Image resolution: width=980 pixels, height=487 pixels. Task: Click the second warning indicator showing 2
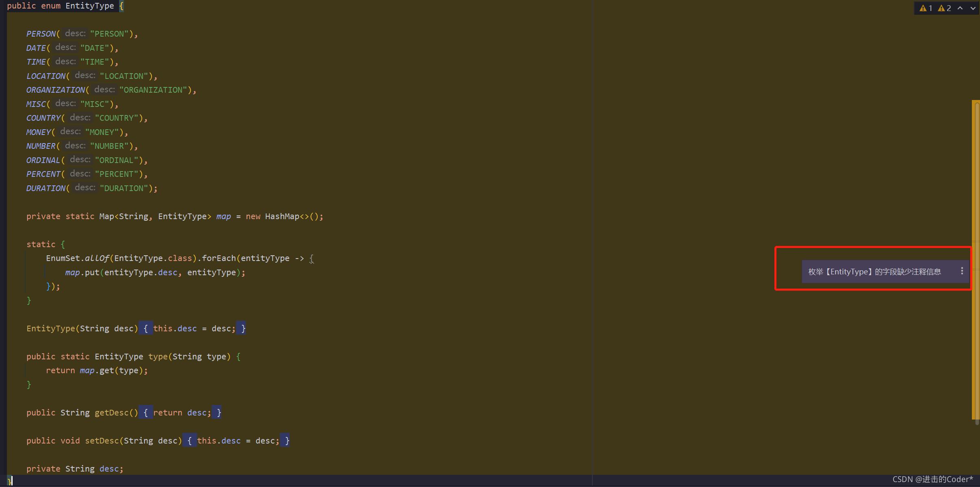[944, 8]
